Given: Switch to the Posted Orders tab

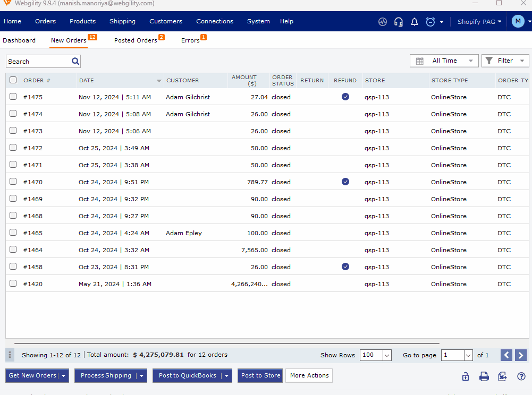Looking at the screenshot, I should click(136, 40).
